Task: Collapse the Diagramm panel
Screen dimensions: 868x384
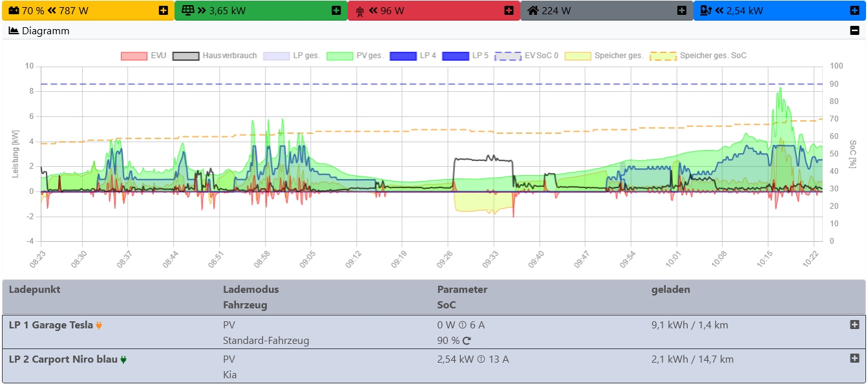Action: (x=854, y=30)
